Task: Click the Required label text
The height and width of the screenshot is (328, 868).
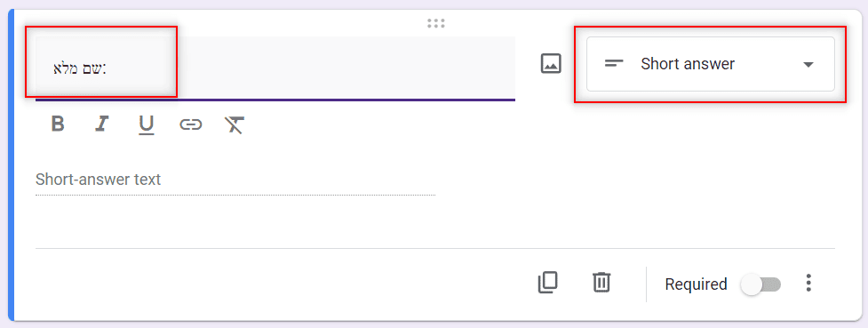Action: click(696, 284)
